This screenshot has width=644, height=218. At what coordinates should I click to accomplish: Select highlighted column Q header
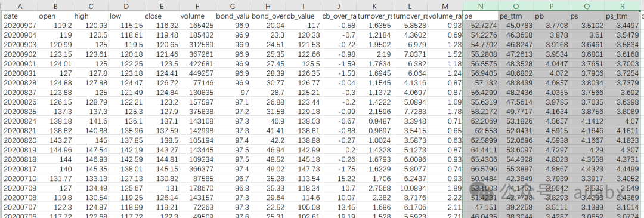pyautogui.click(x=587, y=6)
